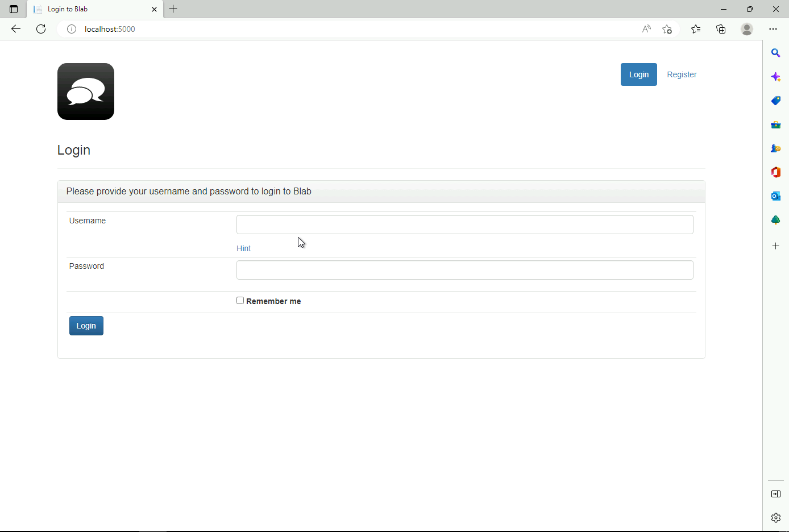
Task: Click the Remember me label text
Action: [x=273, y=301]
